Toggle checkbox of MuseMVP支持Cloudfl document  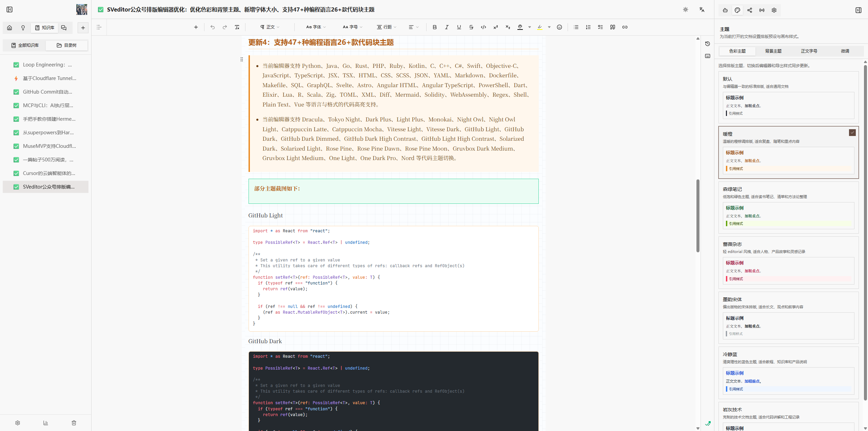click(x=16, y=146)
